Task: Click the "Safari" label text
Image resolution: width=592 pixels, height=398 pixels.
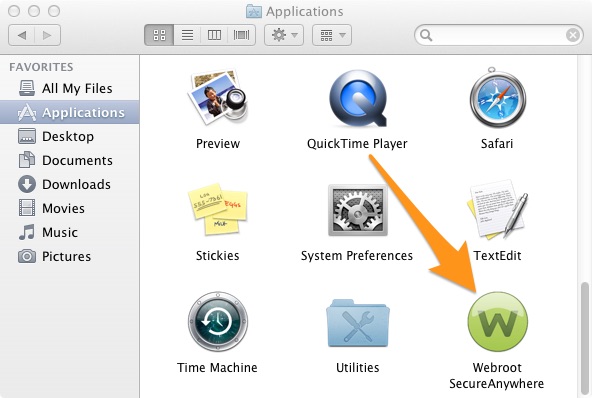Action: tap(497, 143)
